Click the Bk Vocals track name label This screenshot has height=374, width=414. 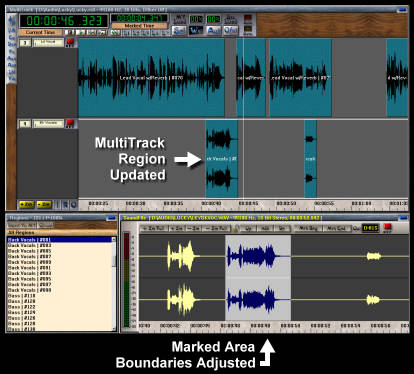[x=48, y=124]
